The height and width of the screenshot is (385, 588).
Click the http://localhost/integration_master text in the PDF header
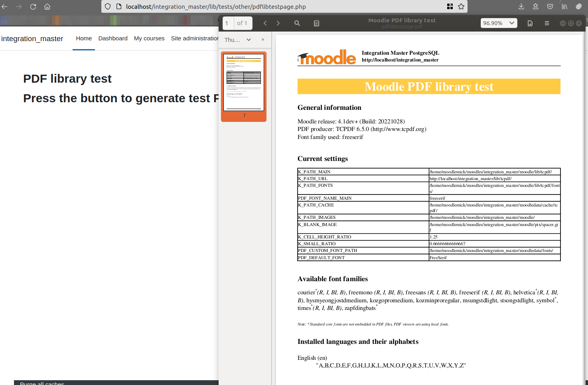coord(400,60)
